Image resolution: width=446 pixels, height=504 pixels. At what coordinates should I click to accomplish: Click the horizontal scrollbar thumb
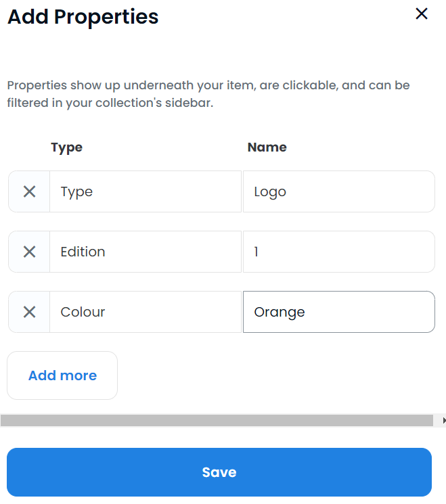217,420
